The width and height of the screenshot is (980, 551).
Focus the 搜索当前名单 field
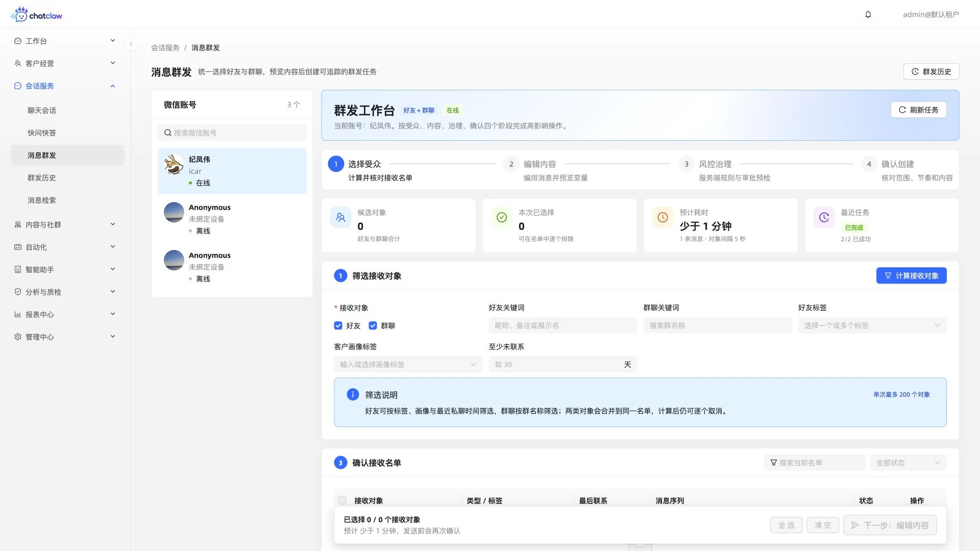click(x=815, y=463)
